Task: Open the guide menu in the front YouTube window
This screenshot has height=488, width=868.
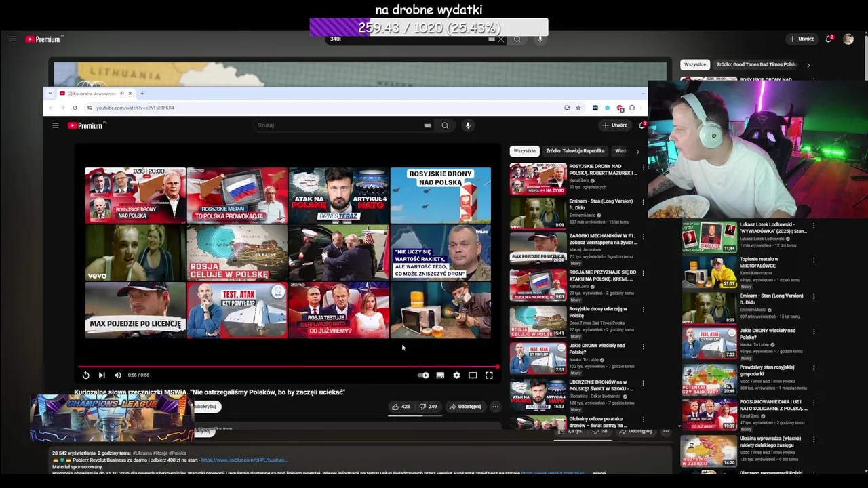Action: [56, 125]
